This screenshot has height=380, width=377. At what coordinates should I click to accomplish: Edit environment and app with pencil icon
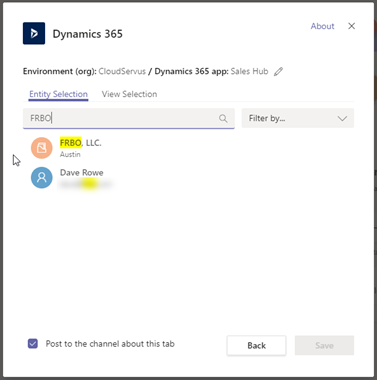pos(278,71)
